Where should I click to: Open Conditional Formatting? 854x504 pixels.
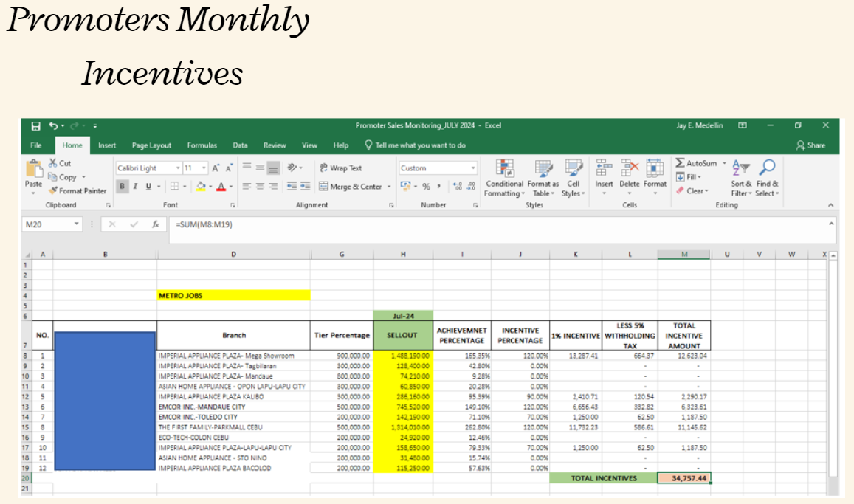click(x=504, y=179)
